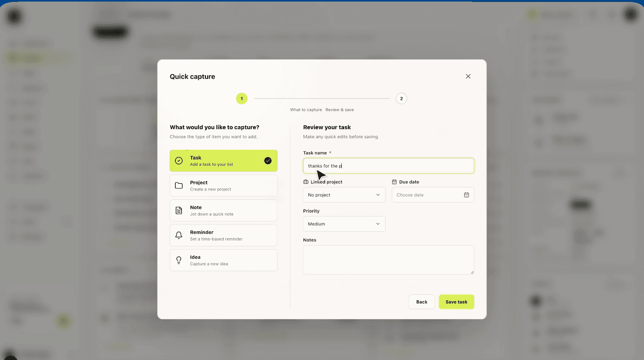Click the 'What to capture' step label

click(306, 110)
